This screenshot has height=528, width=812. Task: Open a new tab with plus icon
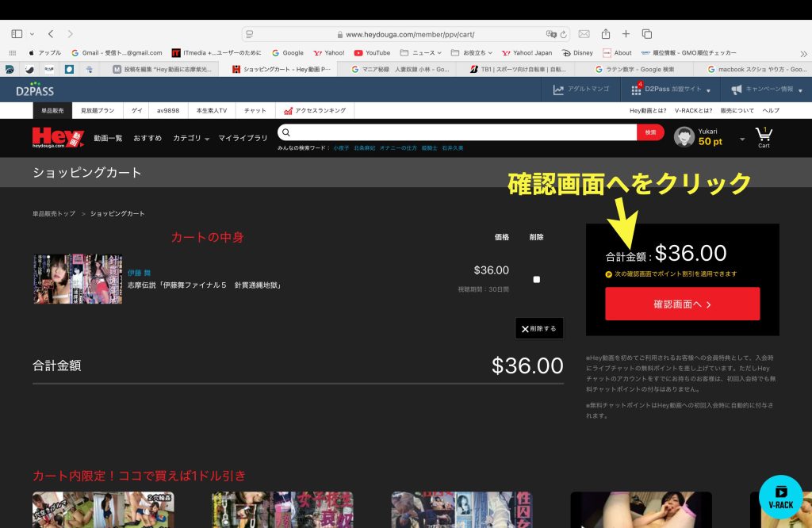click(626, 34)
